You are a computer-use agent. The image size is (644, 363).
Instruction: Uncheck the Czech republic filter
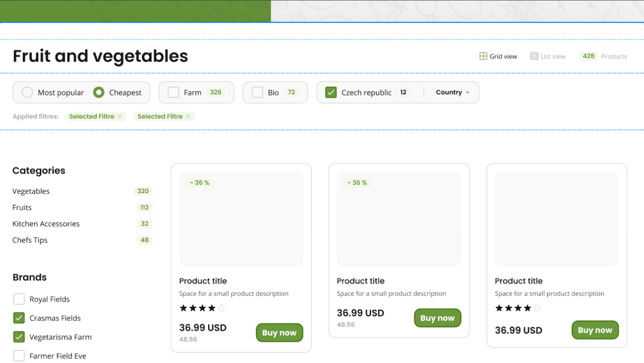coord(331,92)
